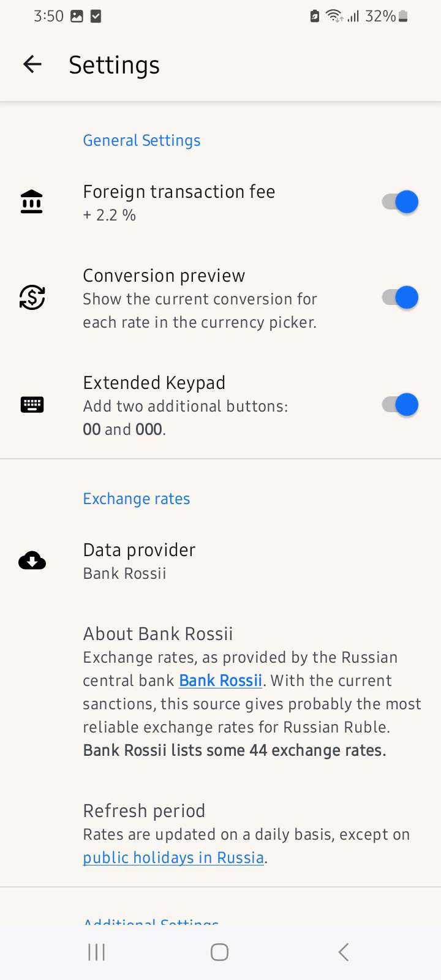Tap the About Bank Rossii heading
Viewport: 441px width, 980px height.
click(158, 634)
